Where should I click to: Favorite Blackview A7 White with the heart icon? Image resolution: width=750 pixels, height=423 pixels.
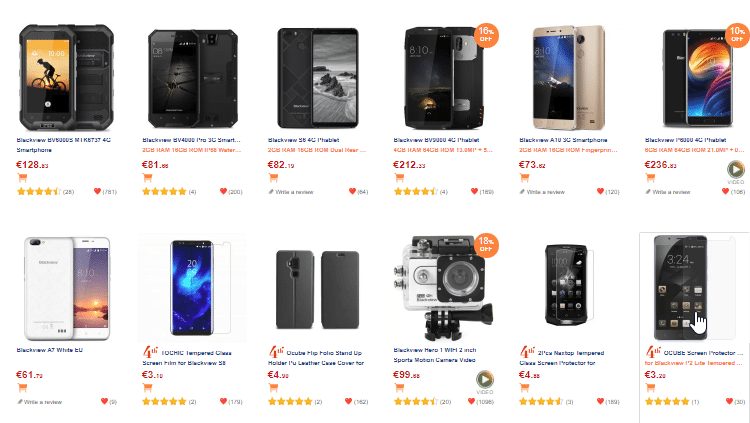103,402
